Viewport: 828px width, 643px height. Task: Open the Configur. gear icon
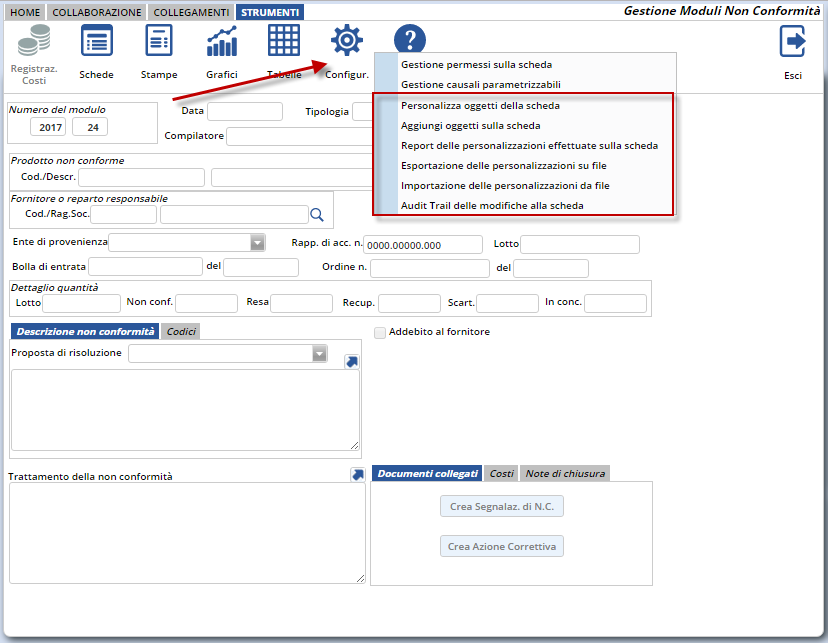(x=346, y=41)
